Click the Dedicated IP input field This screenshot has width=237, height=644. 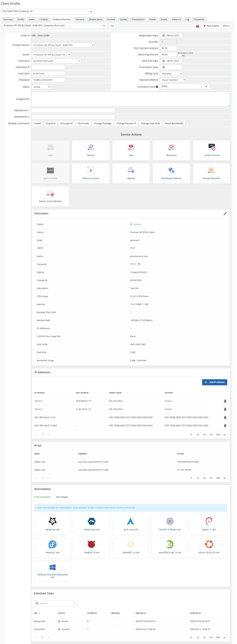click(48, 67)
